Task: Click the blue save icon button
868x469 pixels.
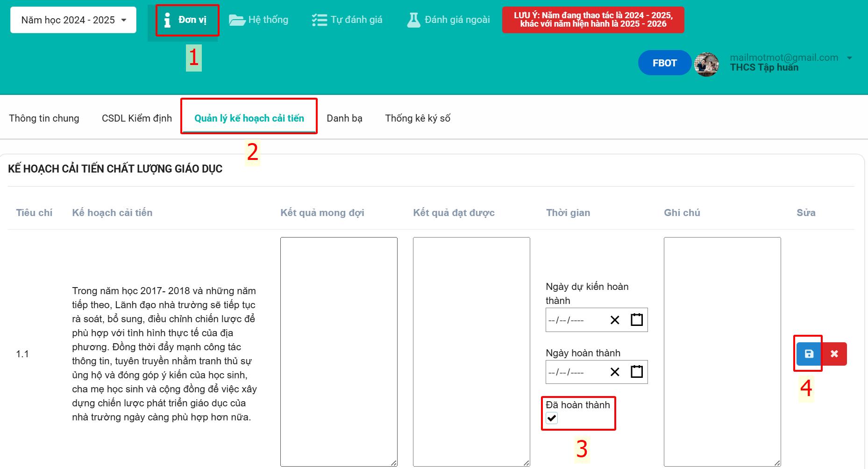Action: point(809,354)
